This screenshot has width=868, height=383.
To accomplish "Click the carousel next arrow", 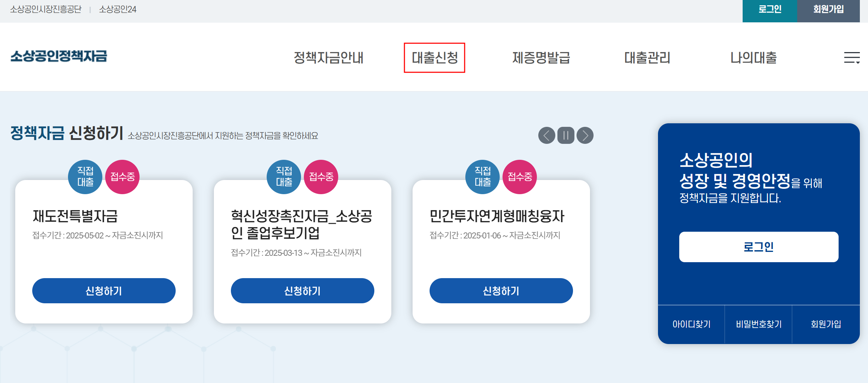I will 585,135.
